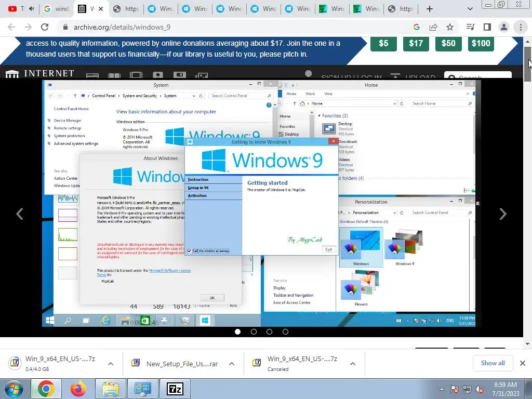Open the Chrome three-dot menu
The height and width of the screenshot is (399, 532).
coord(521,27)
